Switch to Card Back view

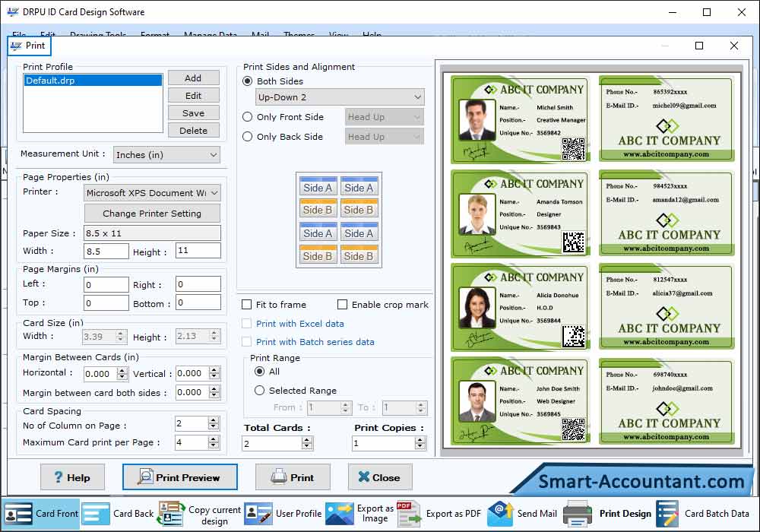click(x=118, y=514)
